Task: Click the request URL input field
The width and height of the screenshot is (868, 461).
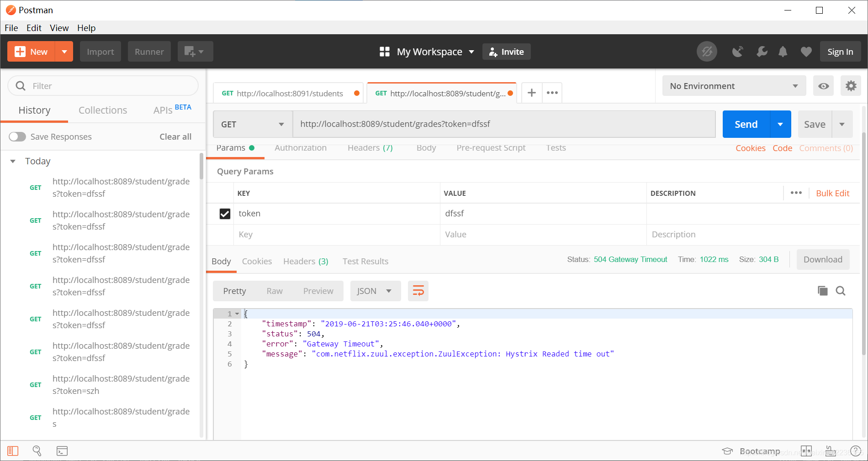Action: pyautogui.click(x=504, y=124)
